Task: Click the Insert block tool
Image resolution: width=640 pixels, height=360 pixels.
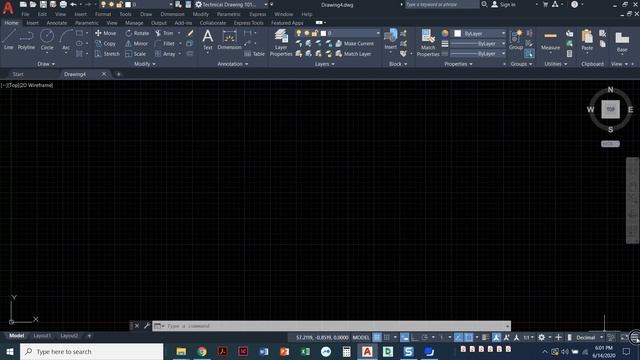Action: [391, 40]
